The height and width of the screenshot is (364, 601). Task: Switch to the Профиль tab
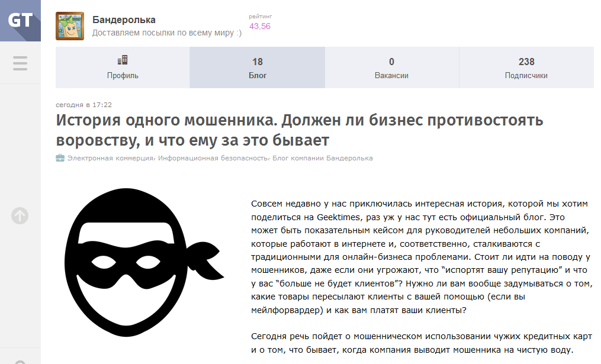point(123,67)
